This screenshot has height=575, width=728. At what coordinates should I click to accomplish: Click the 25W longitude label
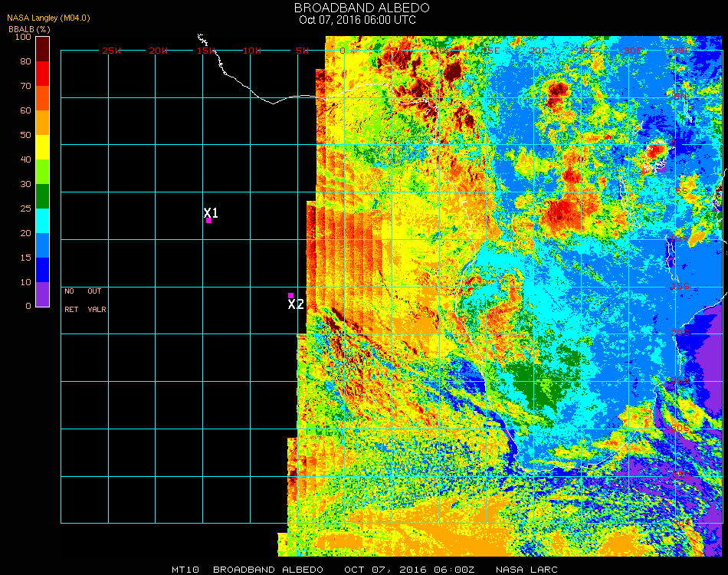(112, 51)
